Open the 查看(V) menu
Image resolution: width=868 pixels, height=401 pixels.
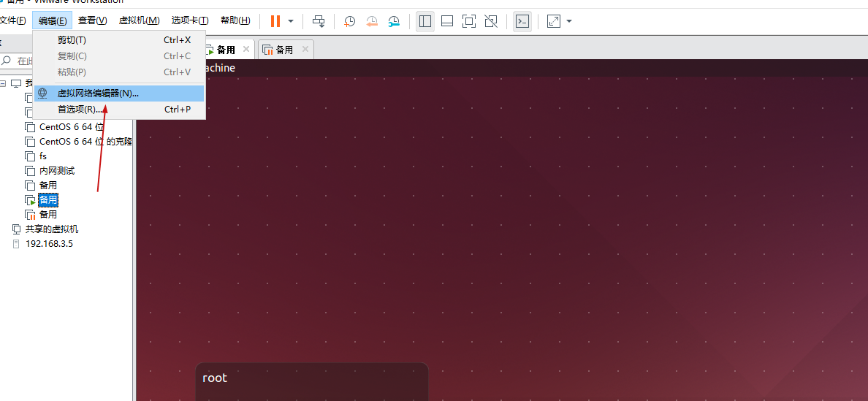93,21
